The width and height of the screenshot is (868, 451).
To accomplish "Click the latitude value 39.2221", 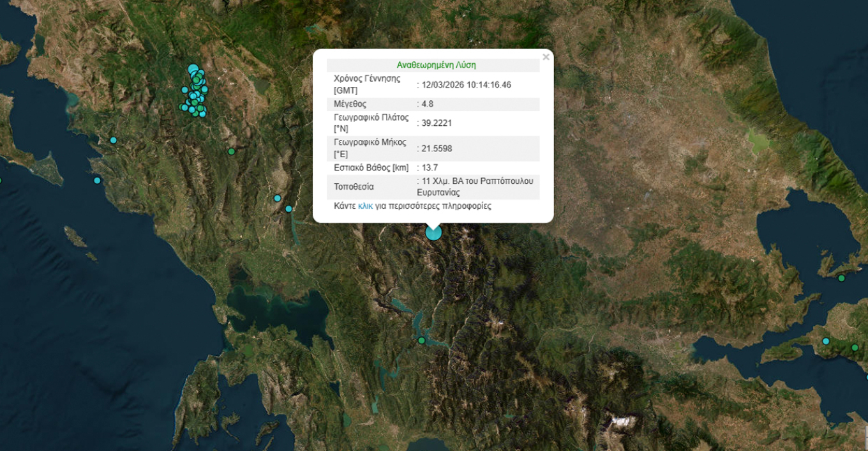I will click(437, 123).
